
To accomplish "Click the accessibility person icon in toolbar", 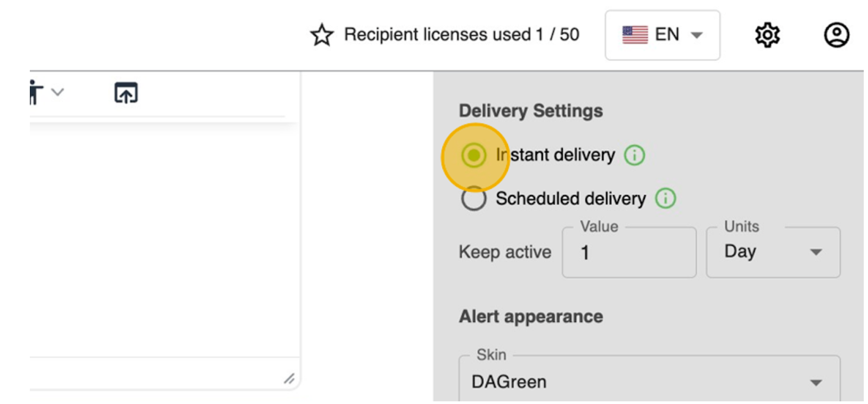I will (x=35, y=93).
